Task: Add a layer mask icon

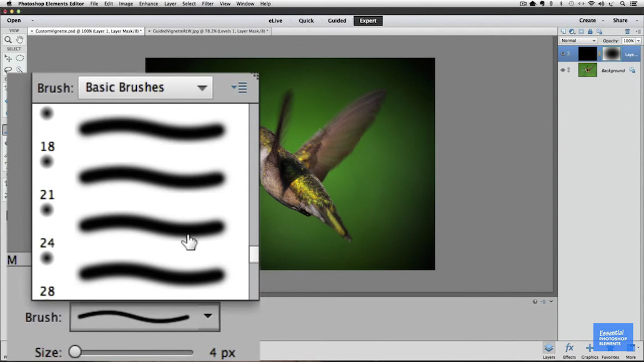Action: pos(581,32)
